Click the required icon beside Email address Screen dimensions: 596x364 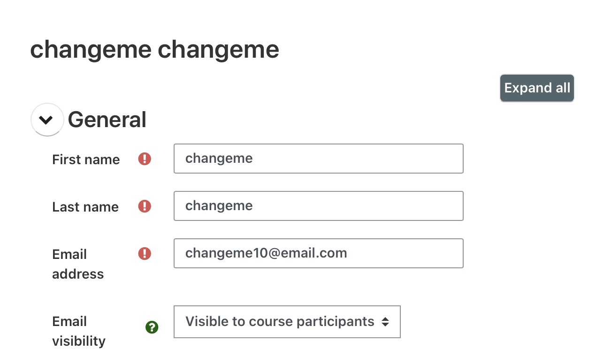click(x=145, y=254)
